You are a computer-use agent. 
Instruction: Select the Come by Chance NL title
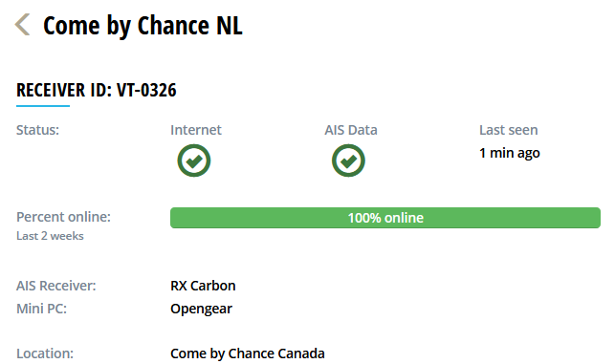(x=143, y=26)
